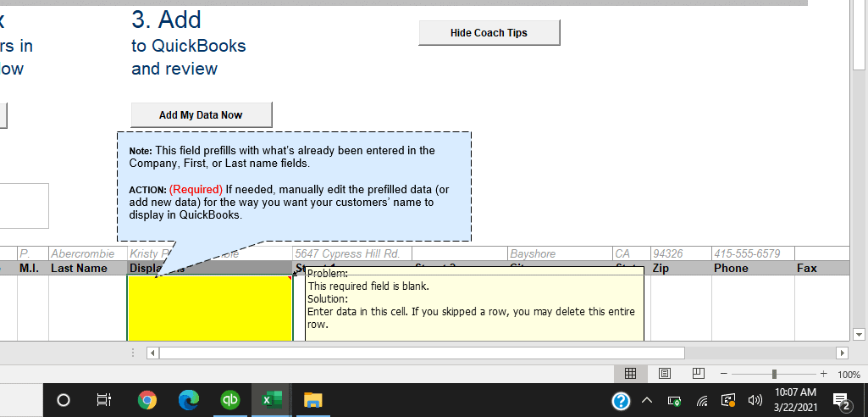
Task: Open the volume speaker tray icon
Action: coord(755,400)
